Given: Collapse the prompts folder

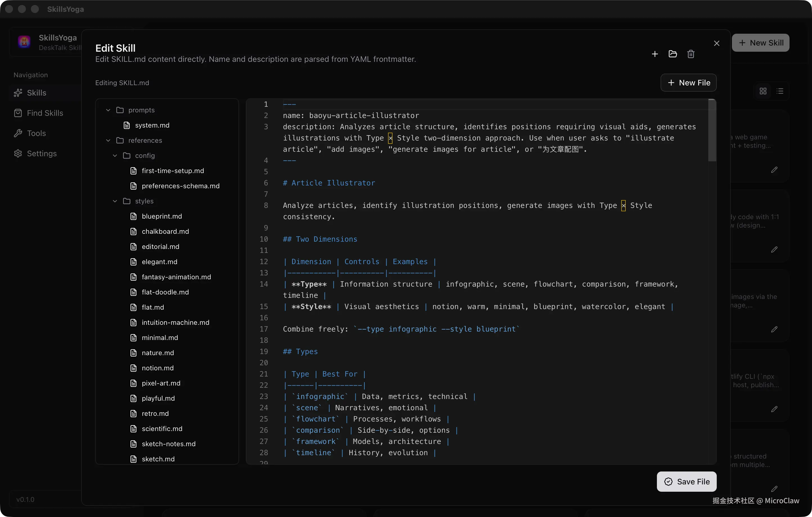Looking at the screenshot, I should (x=108, y=110).
